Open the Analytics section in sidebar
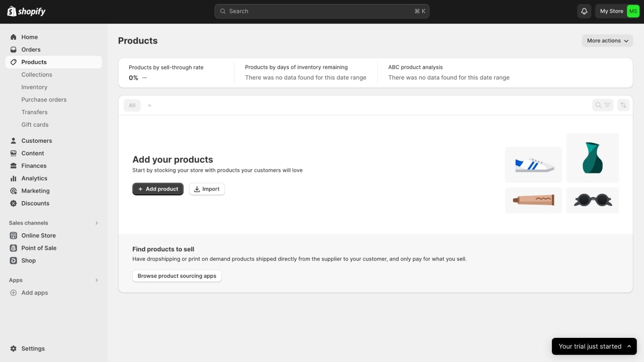644x362 pixels. pyautogui.click(x=34, y=178)
